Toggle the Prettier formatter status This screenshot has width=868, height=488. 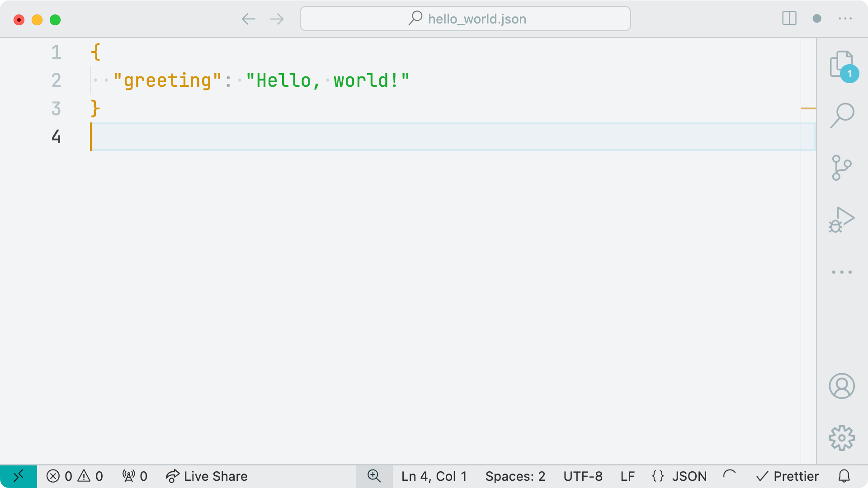coord(787,476)
